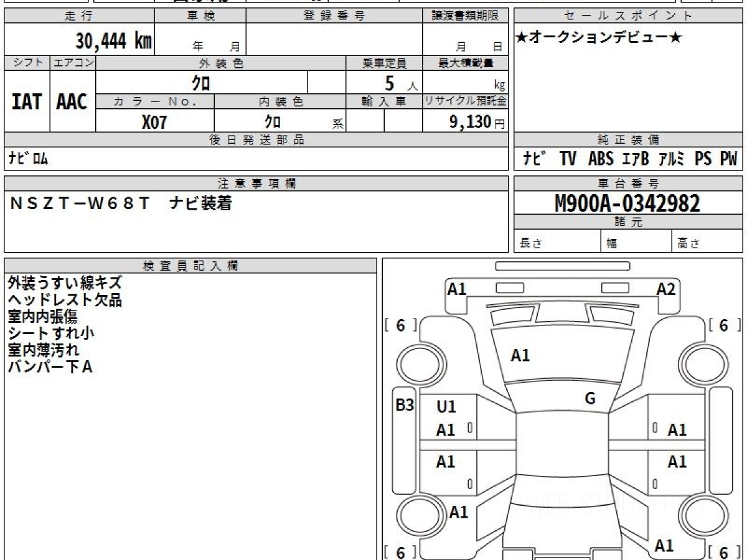
Task: Select the NSZT-W68T ナビ装着 note
Action: [121, 203]
